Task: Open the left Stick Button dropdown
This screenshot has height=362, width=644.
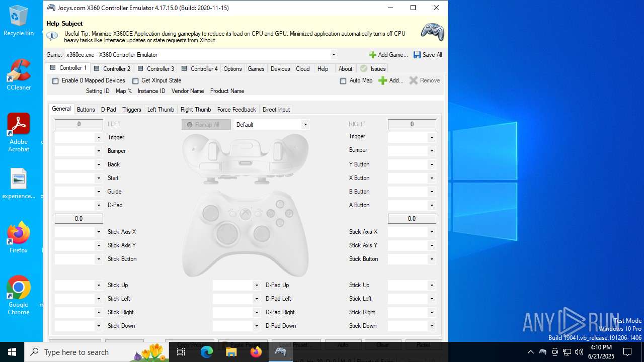Action: click(x=99, y=259)
